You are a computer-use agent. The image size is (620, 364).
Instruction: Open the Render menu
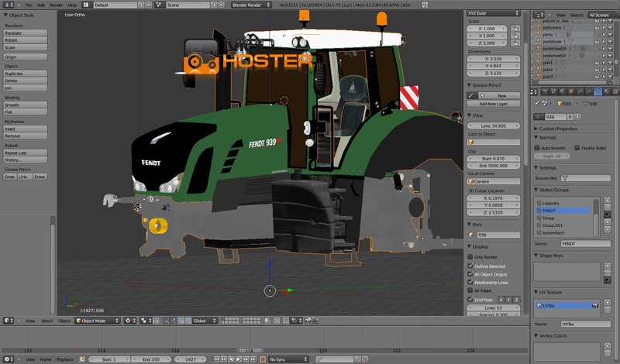tap(56, 5)
